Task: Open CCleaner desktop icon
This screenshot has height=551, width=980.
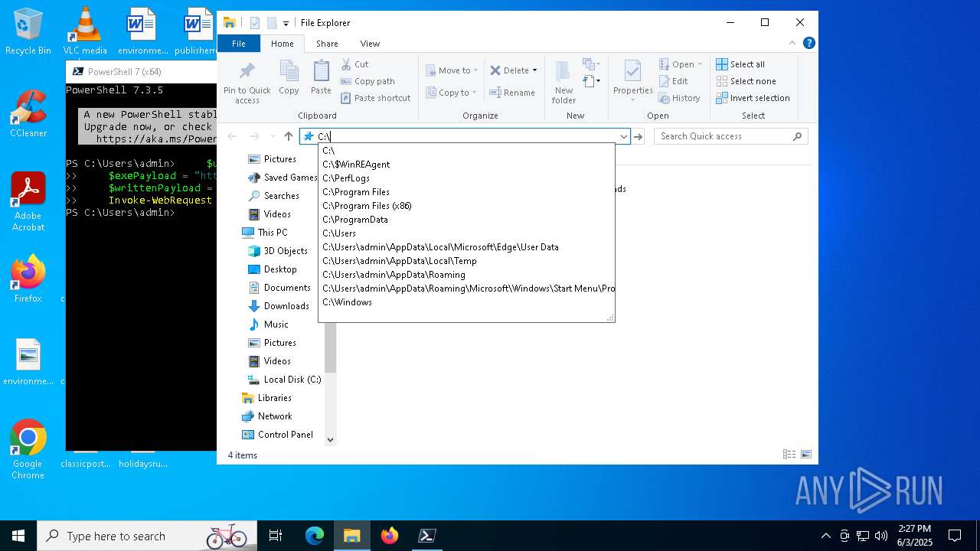Action: (x=28, y=113)
